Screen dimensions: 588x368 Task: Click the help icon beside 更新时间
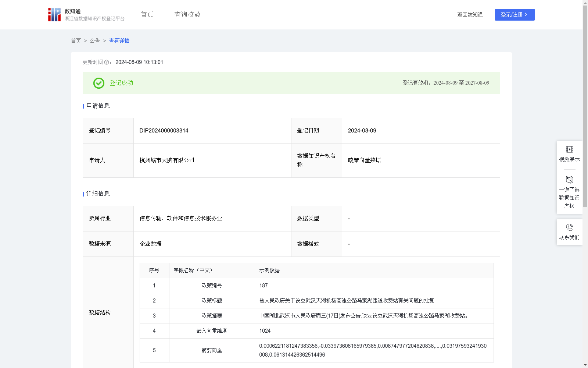click(107, 63)
